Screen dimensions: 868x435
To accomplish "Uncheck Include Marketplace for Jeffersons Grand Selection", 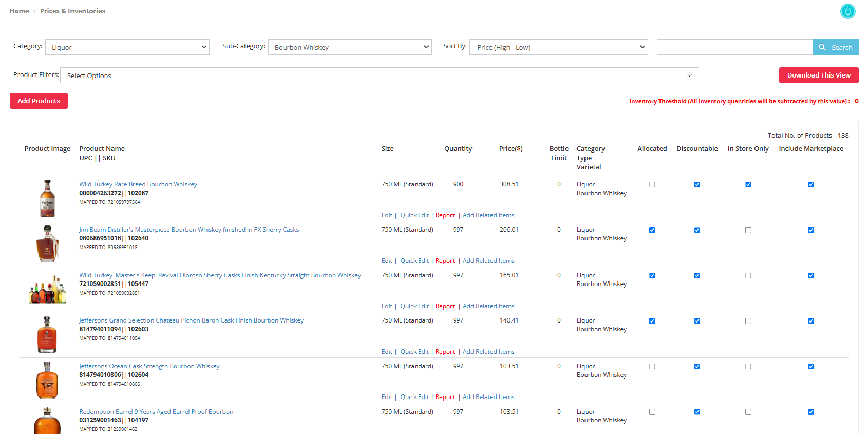I will [x=811, y=321].
